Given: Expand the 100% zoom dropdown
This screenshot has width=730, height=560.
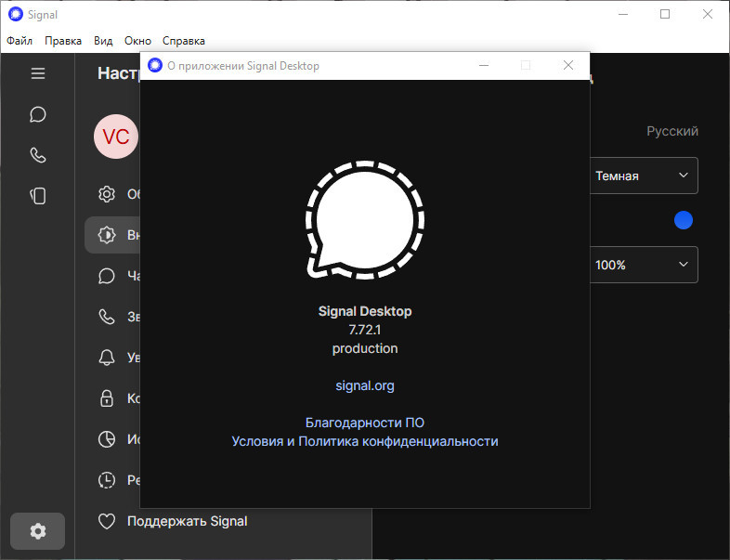Looking at the screenshot, I should [x=644, y=265].
